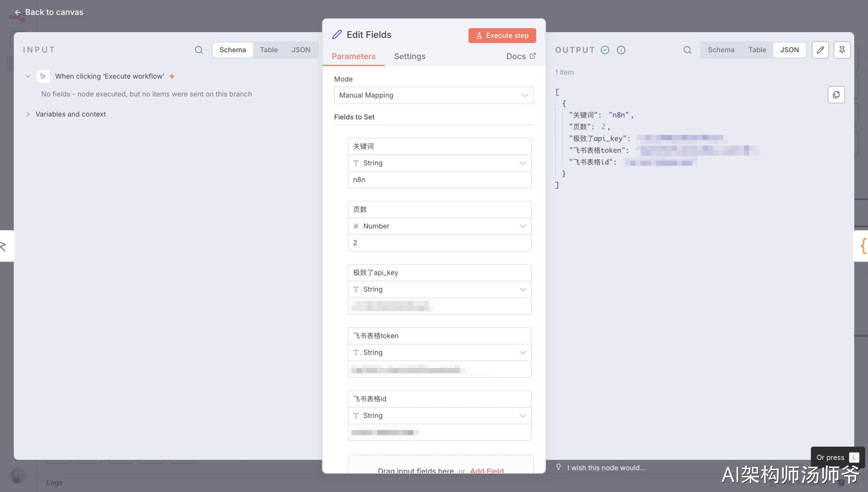
Task: Click the edit output pencil icon
Action: coord(820,50)
